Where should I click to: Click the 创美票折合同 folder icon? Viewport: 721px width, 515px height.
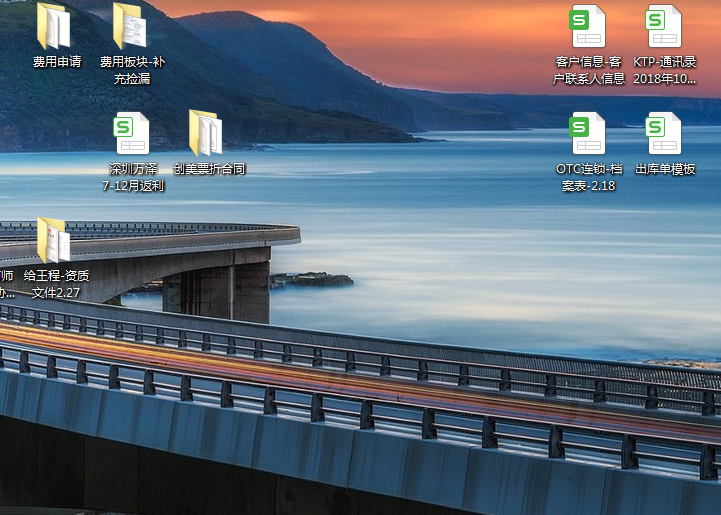(x=206, y=133)
